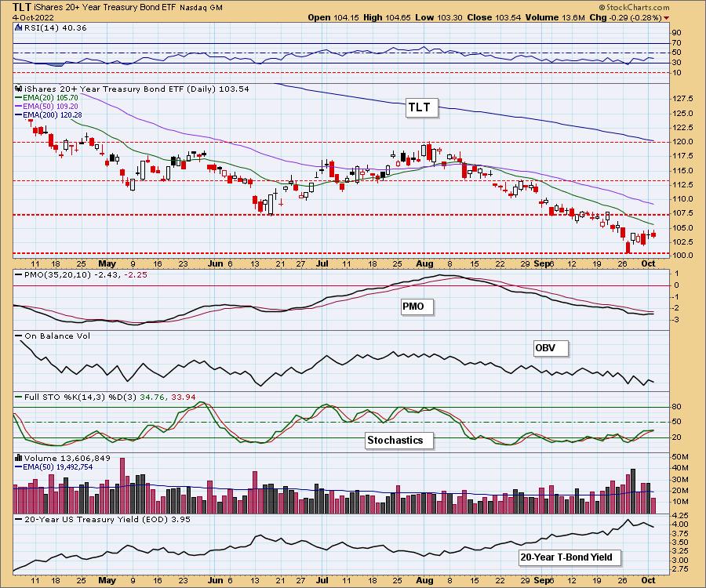Screen dimensions: 706x588
Task: Click the 100.0 price axis label
Action: pos(683,256)
